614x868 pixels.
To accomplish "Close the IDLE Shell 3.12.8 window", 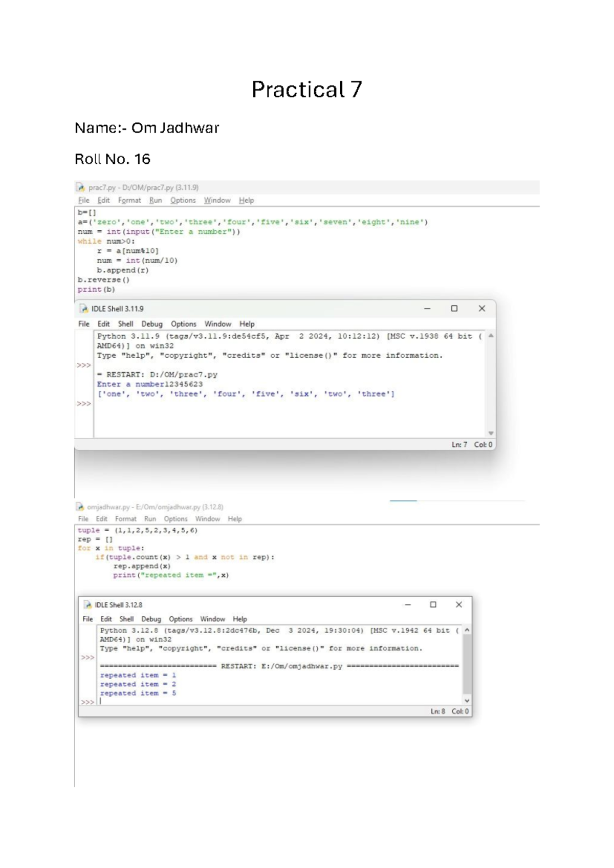I will click(459, 604).
